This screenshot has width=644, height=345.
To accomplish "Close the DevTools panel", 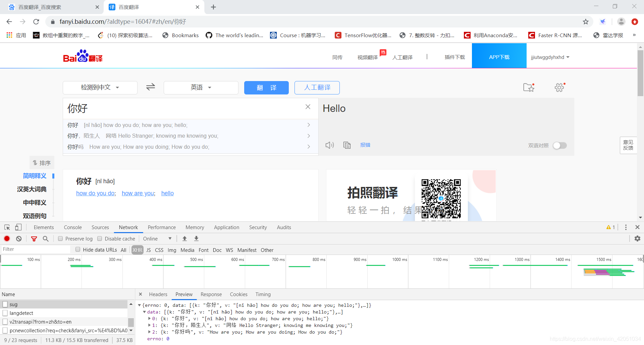I will coord(638,227).
